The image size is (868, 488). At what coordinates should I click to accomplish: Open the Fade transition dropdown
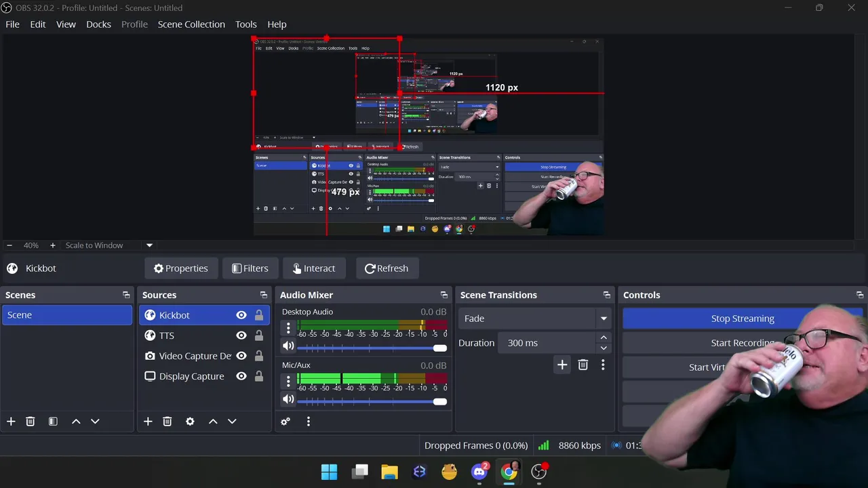536,319
